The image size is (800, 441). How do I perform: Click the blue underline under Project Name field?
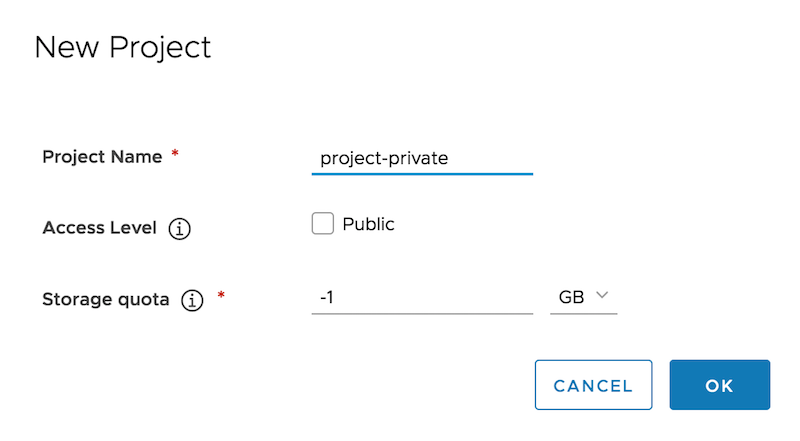click(422, 174)
